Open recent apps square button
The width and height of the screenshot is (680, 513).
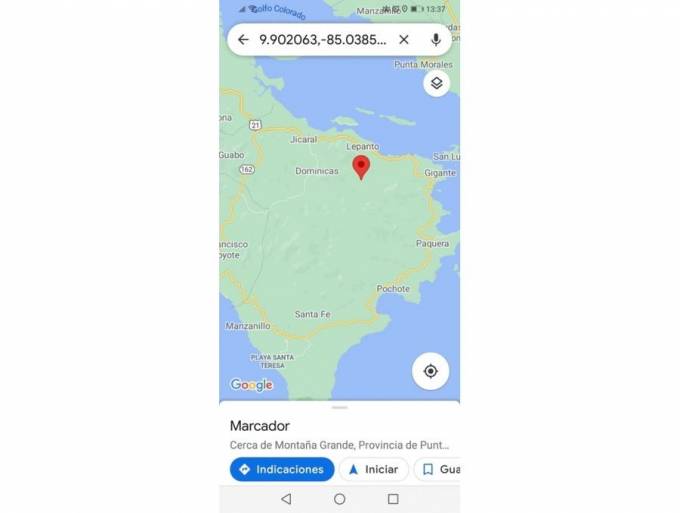pos(393,499)
